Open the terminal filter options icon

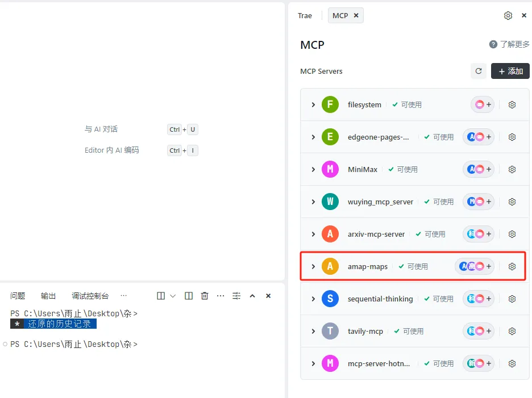point(236,295)
